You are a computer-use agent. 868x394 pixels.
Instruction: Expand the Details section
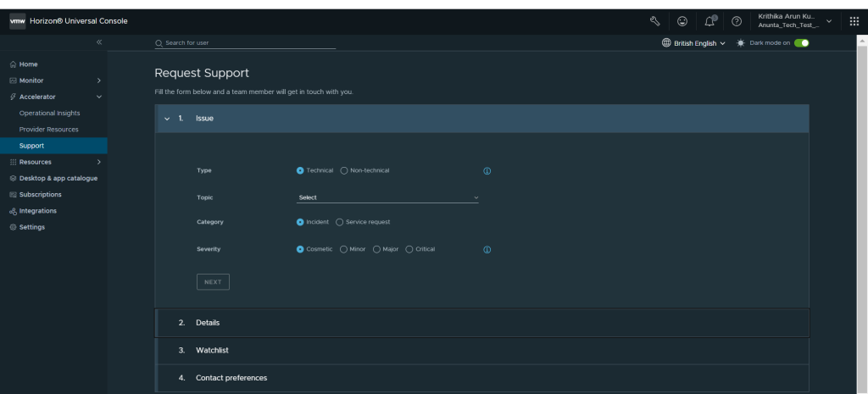click(208, 323)
